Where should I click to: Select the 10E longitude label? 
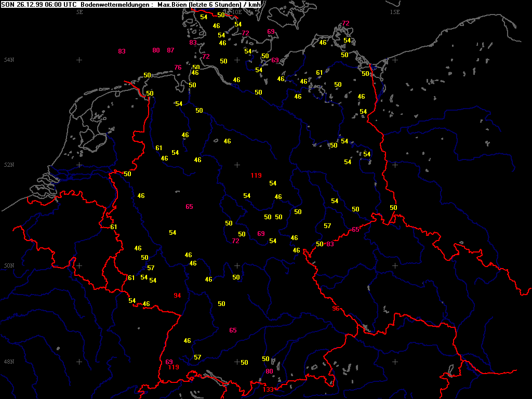(x=237, y=12)
